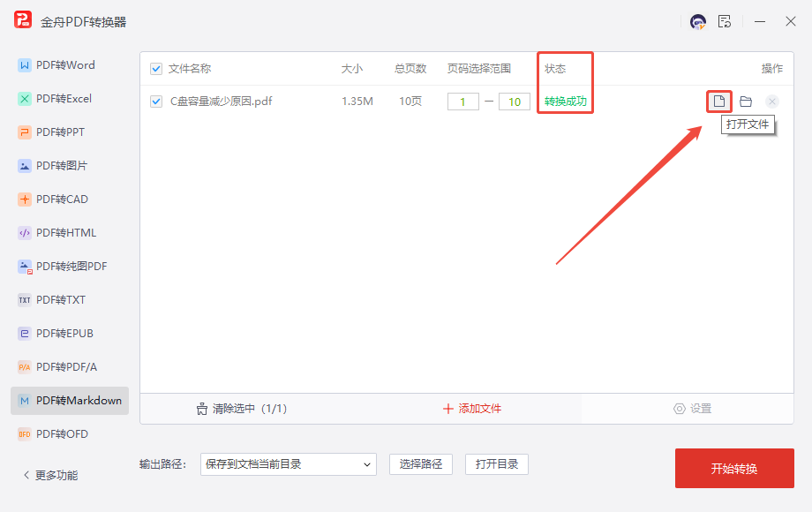This screenshot has height=512, width=812.
Task: Click the PDF转EPUB icon
Action: [25, 334]
